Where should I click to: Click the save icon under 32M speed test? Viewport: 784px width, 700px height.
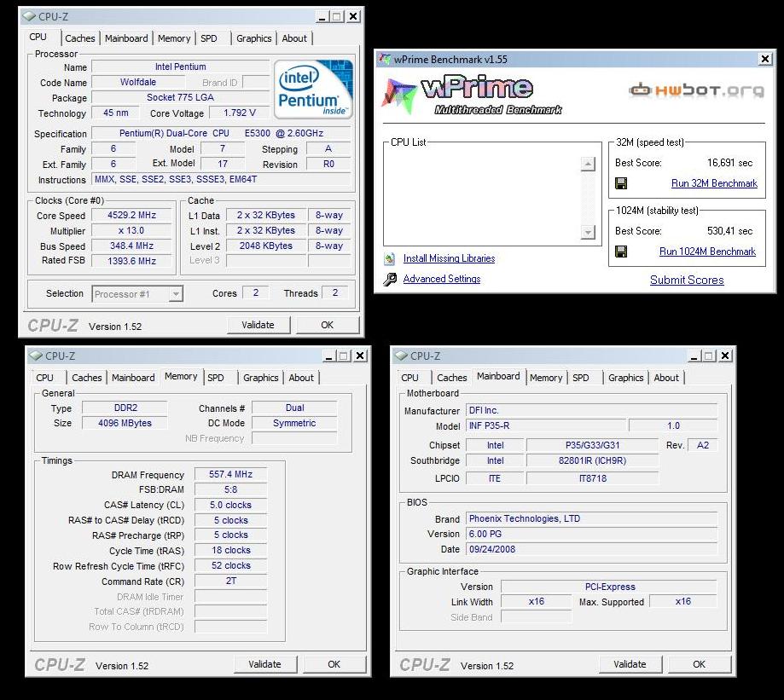click(621, 183)
